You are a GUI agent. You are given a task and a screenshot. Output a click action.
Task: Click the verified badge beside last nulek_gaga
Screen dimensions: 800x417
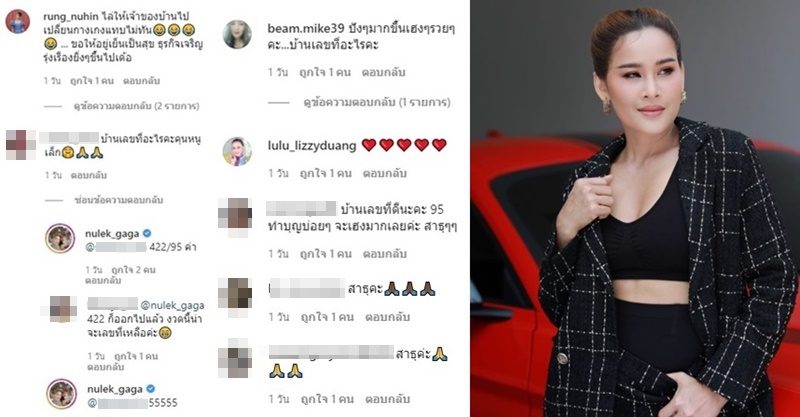tap(151, 389)
